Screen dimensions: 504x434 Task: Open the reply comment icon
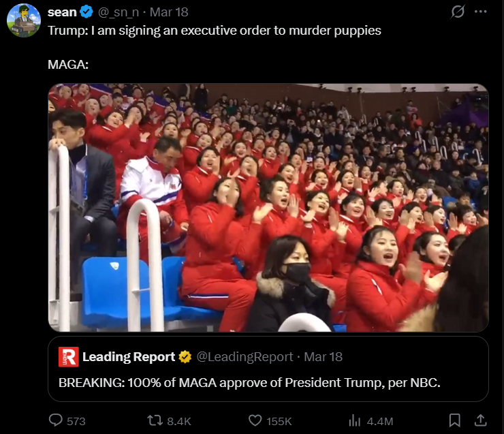click(x=56, y=420)
